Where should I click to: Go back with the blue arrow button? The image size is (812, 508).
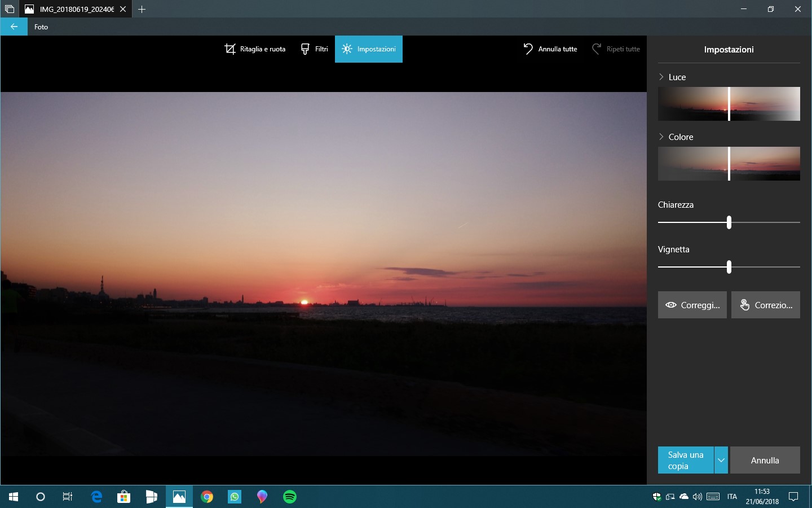tap(14, 27)
